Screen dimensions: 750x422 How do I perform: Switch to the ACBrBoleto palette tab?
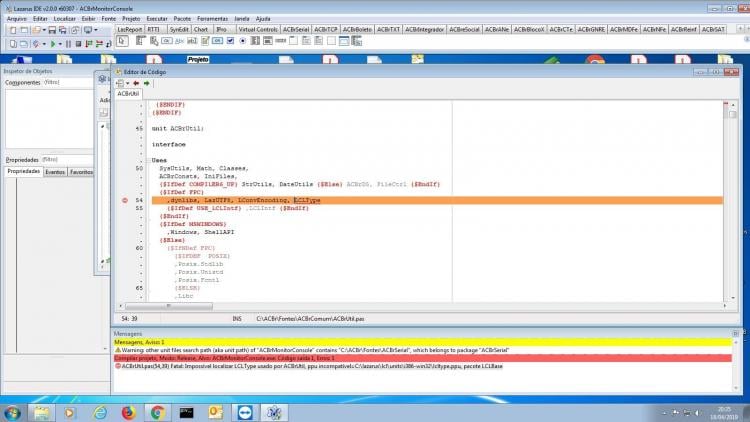pyautogui.click(x=357, y=30)
